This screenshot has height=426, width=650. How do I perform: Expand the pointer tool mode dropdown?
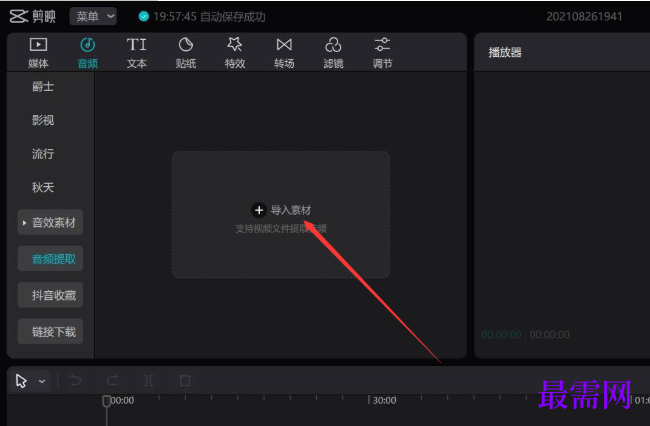(x=42, y=381)
